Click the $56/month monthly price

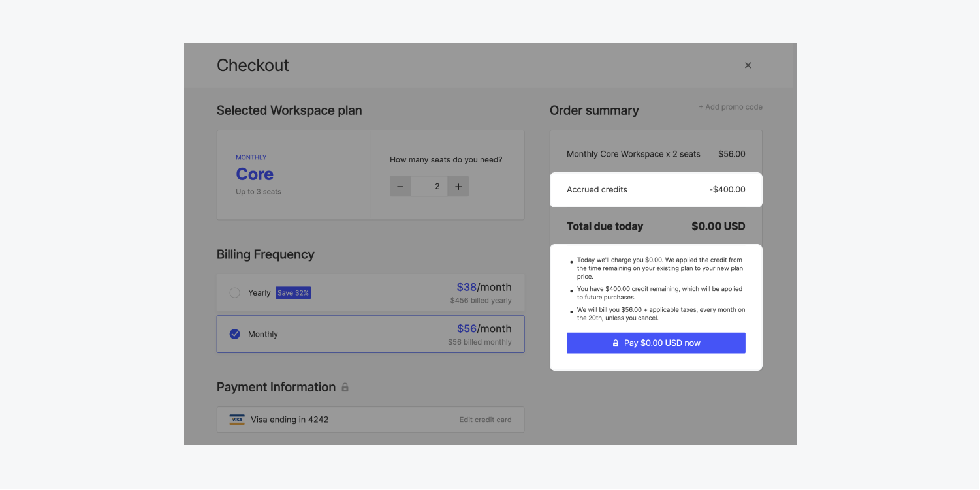click(484, 329)
